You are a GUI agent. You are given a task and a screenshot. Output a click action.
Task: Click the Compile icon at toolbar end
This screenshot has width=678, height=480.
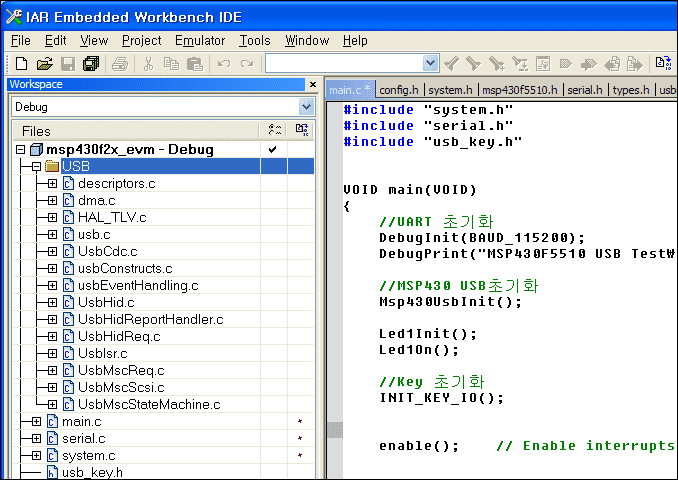pyautogui.click(x=663, y=64)
